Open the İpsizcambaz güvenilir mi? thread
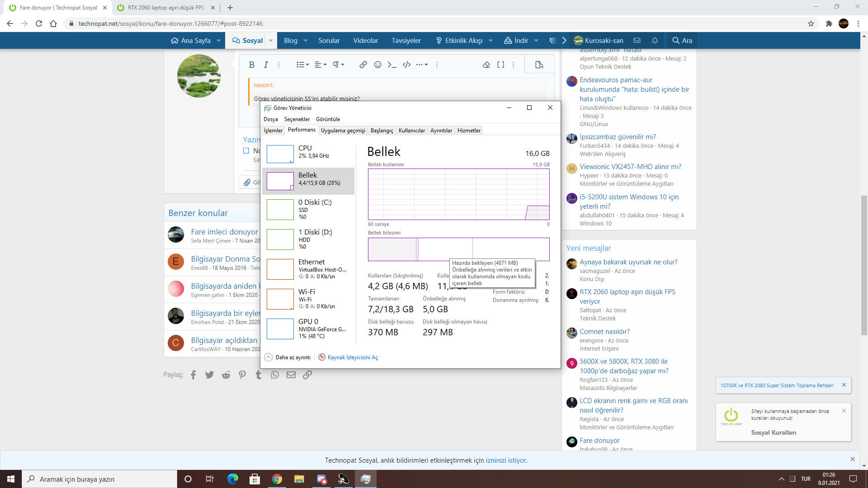 pos(618,137)
